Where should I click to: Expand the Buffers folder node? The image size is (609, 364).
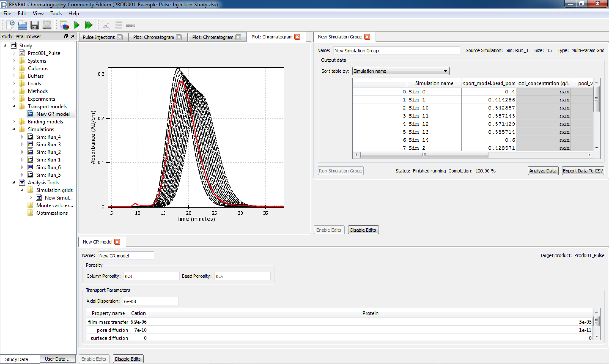tap(14, 76)
